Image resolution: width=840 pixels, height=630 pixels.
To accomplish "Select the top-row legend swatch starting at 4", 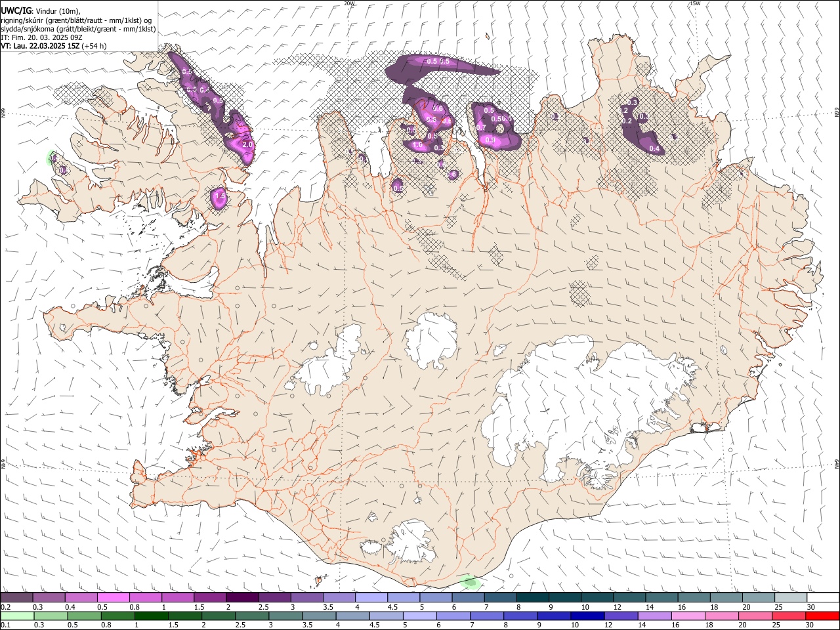I will click(x=371, y=598).
